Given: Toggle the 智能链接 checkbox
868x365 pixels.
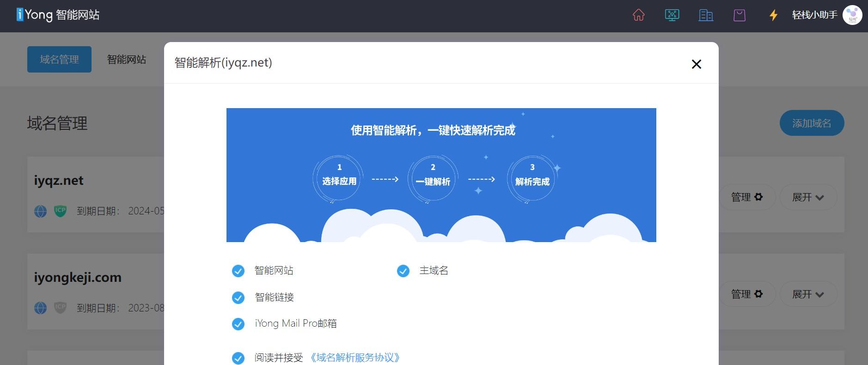Looking at the screenshot, I should tap(238, 298).
